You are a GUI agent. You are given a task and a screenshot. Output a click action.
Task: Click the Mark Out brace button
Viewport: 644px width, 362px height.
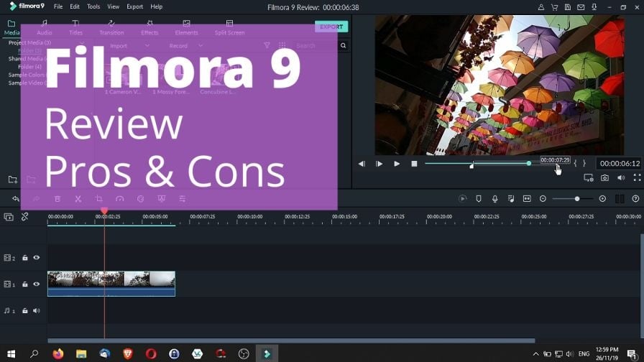coord(584,163)
